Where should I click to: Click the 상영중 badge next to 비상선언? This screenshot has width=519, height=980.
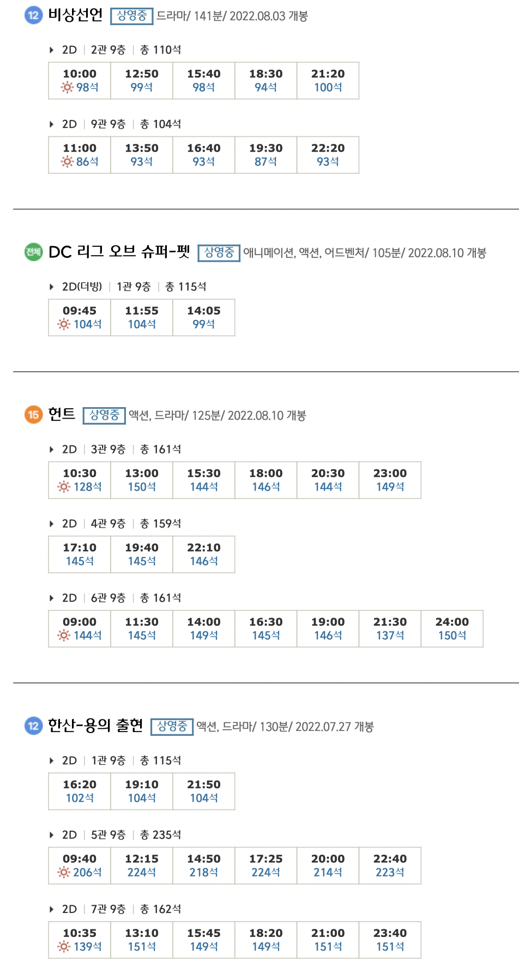(x=132, y=16)
